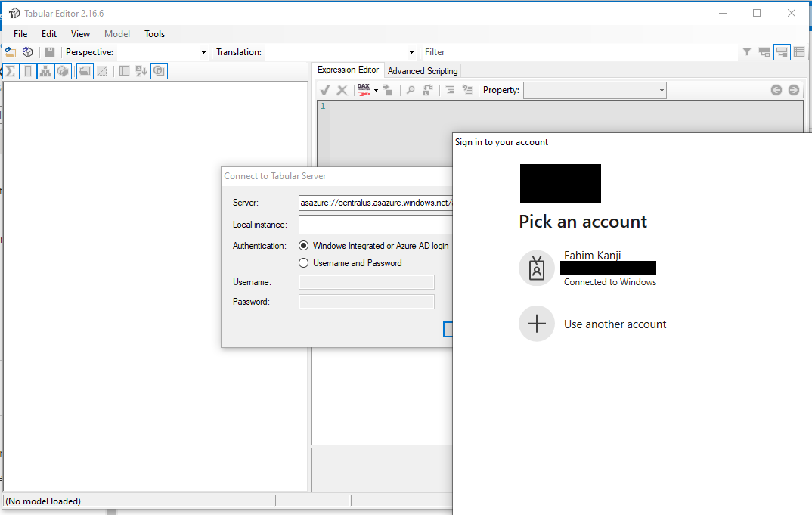Open find dialog using magnifier icon
This screenshot has width=812, height=515.
tap(408, 89)
